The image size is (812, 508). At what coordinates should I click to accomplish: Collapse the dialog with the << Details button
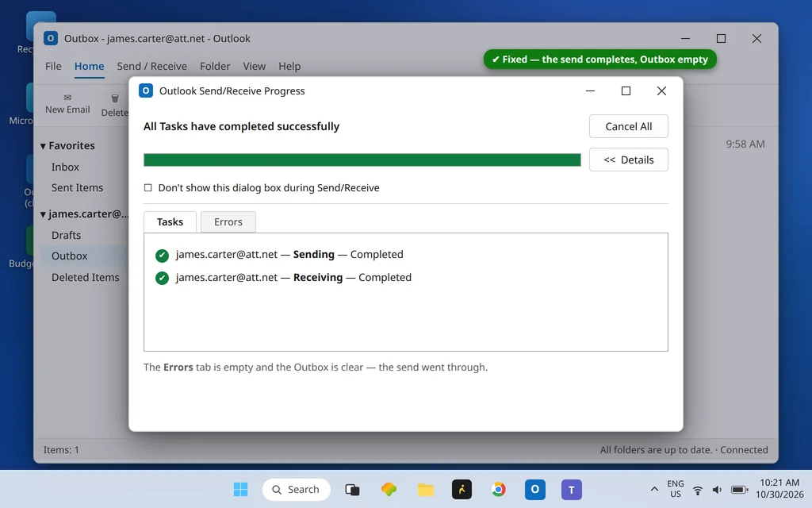click(x=629, y=160)
